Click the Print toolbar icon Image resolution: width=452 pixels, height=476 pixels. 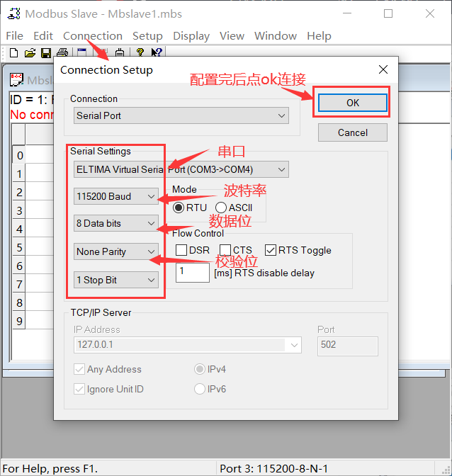(x=62, y=53)
